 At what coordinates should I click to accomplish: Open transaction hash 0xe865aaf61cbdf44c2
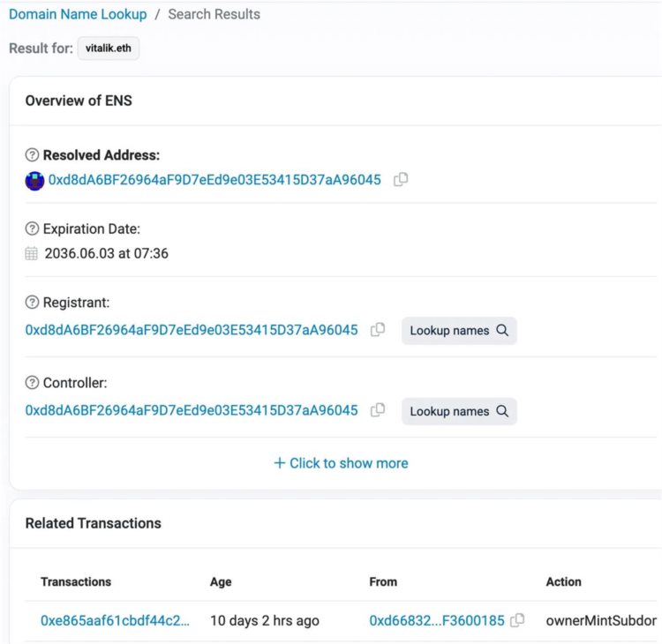[x=115, y=620]
